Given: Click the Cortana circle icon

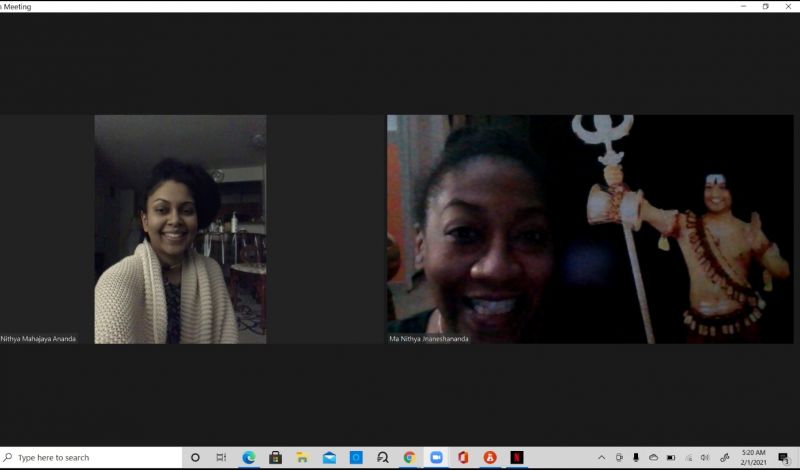Looking at the screenshot, I should point(195,457).
